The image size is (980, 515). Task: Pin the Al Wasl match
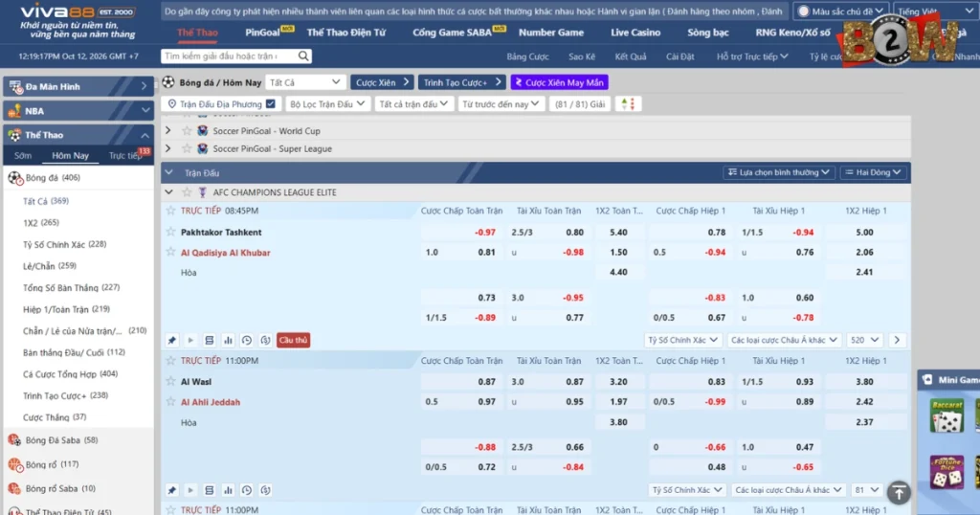pyautogui.click(x=172, y=490)
